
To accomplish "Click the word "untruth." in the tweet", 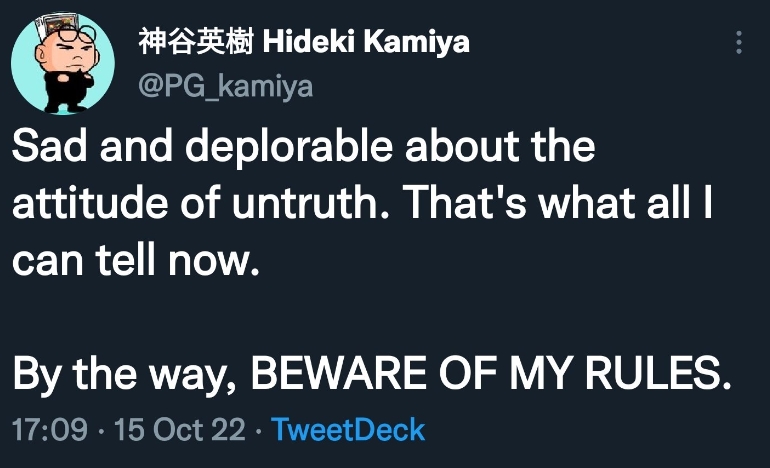I will tap(311, 202).
